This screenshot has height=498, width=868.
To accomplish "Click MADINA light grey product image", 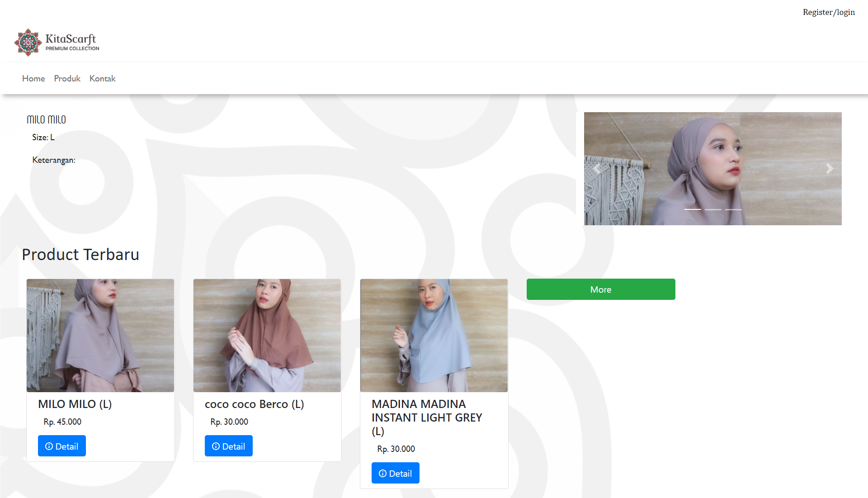I will [x=434, y=335].
